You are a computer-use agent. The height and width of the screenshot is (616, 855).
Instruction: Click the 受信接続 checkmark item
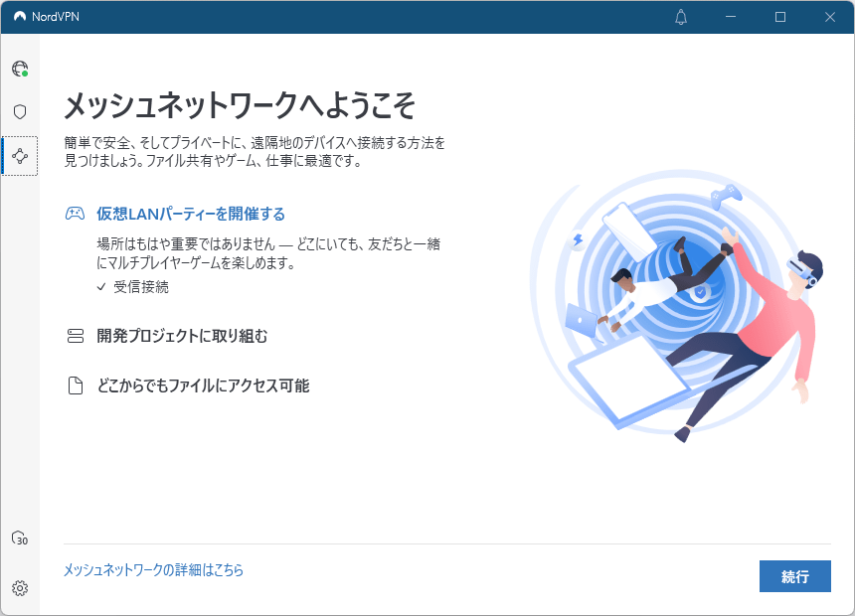132,287
